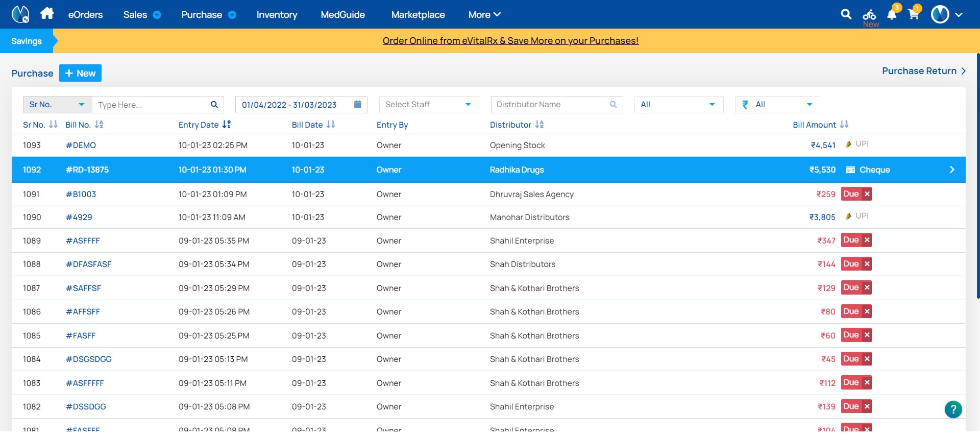Open MedGuide menu

pos(342,15)
